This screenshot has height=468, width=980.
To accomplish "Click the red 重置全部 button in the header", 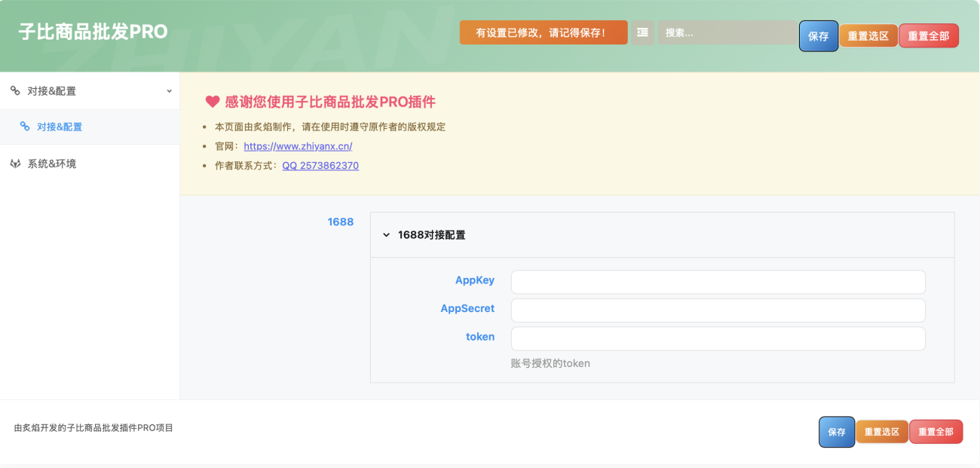I will 928,35.
